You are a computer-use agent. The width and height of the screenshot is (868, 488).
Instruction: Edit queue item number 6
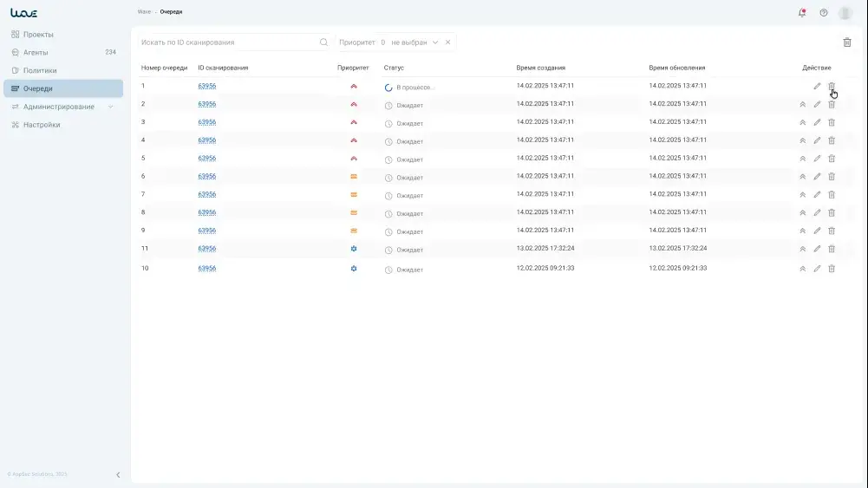[817, 177]
